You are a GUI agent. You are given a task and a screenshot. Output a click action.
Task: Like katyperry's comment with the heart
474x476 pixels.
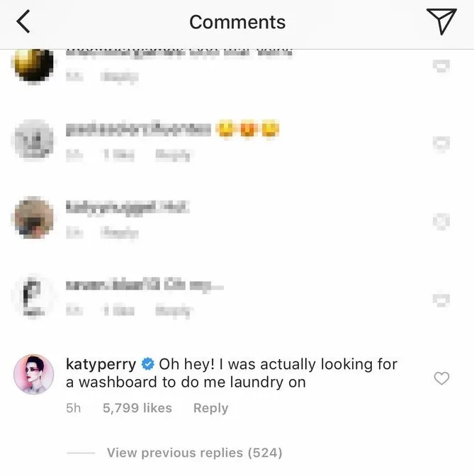[x=441, y=379]
